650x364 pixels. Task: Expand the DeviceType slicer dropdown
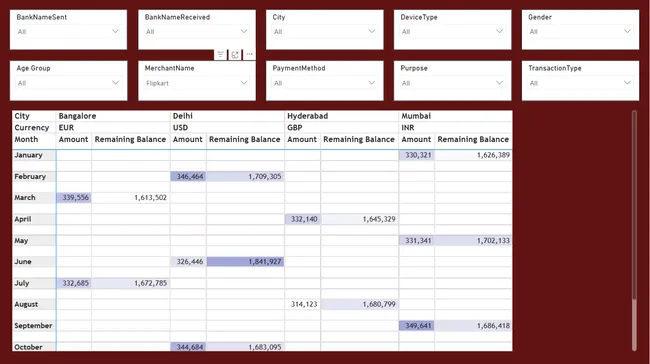452,32
